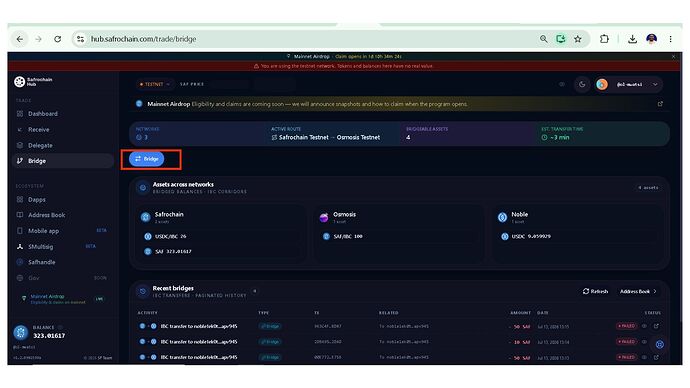Open browser downloads

[632, 39]
